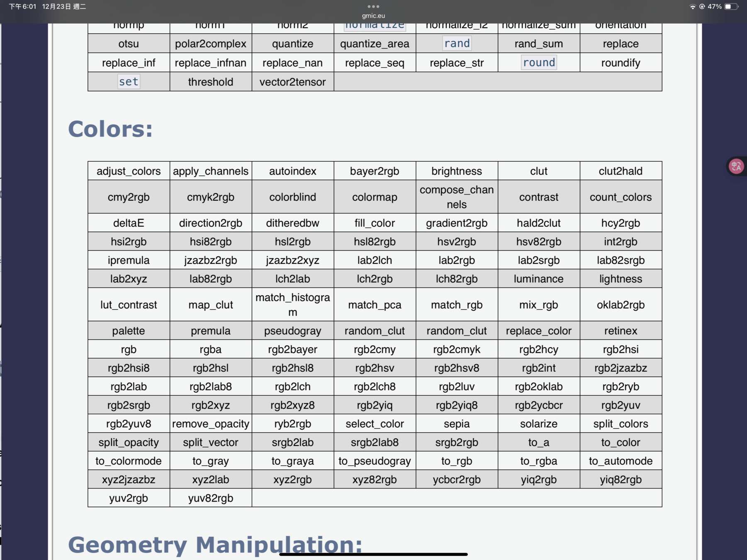Open the set command link

click(x=129, y=81)
